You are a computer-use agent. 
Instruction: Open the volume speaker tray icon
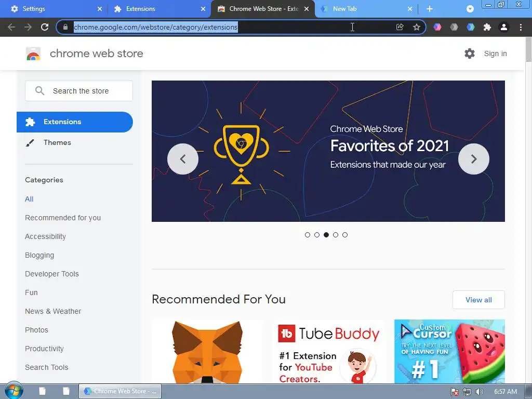pyautogui.click(x=480, y=392)
